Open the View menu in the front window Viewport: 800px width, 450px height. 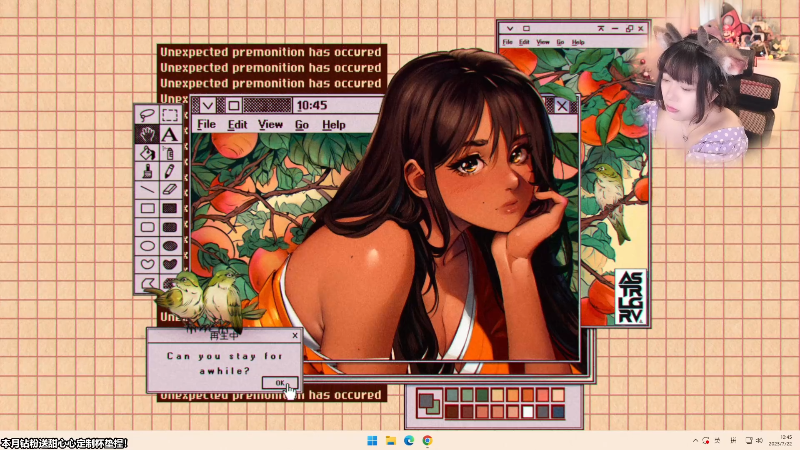click(270, 124)
